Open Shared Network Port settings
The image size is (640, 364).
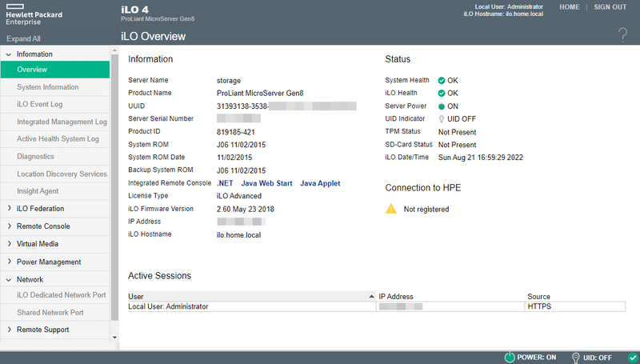click(55, 312)
